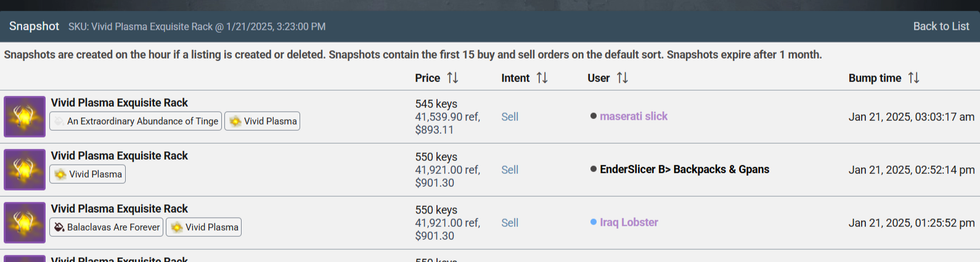The image size is (980, 262).
Task: Click Vivid Plasma tag on first listing
Action: click(263, 121)
